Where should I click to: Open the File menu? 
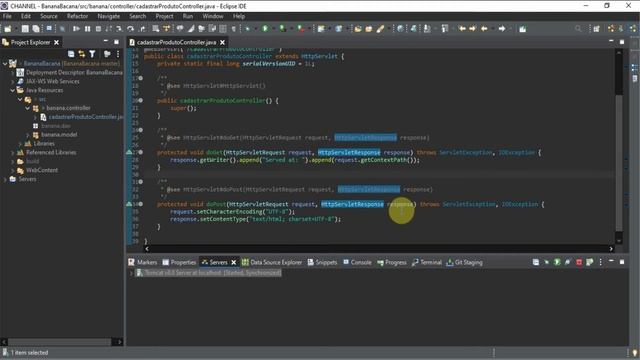click(x=7, y=16)
